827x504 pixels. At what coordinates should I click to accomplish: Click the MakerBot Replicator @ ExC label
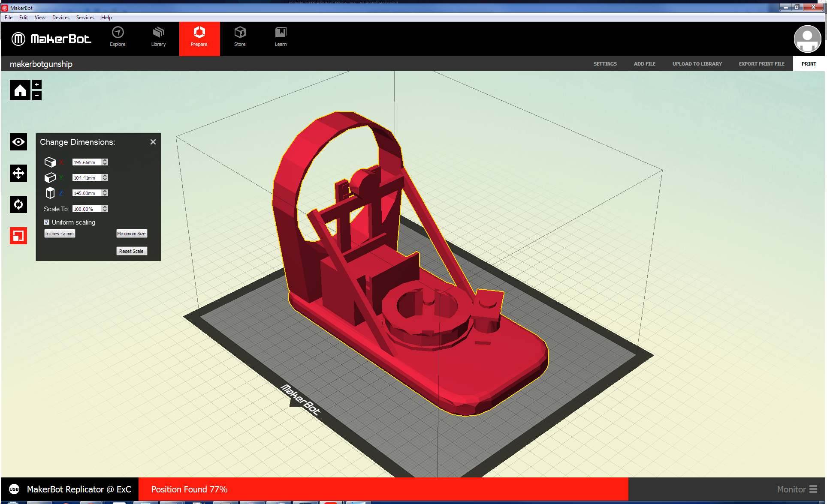(x=79, y=489)
